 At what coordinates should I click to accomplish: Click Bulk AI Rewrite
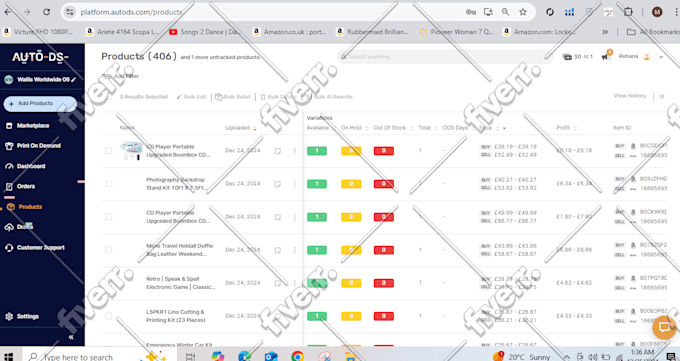tap(329, 97)
